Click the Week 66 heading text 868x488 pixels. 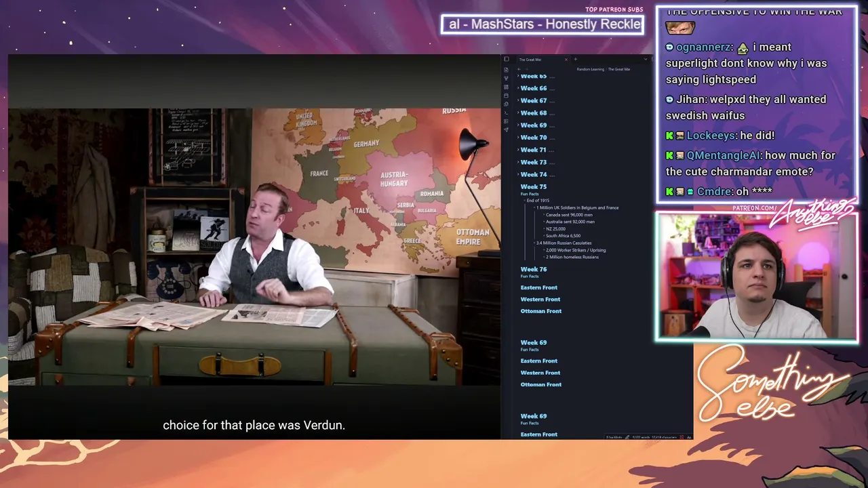(534, 88)
